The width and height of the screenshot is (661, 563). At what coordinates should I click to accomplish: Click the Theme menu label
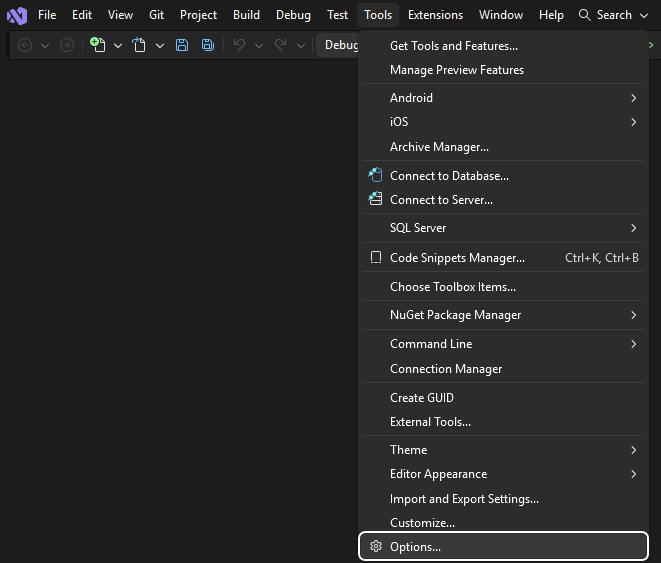coord(408,450)
